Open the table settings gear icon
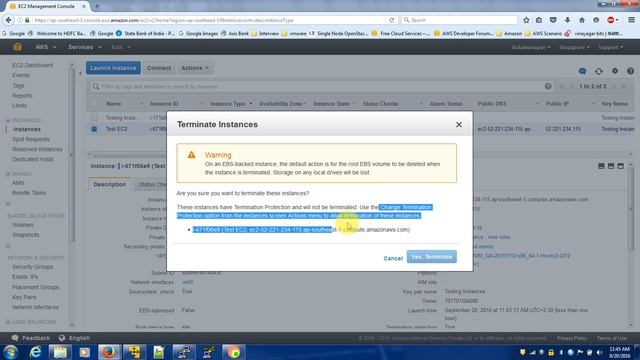Screen dimensions: 640x360 pos(615,71)
